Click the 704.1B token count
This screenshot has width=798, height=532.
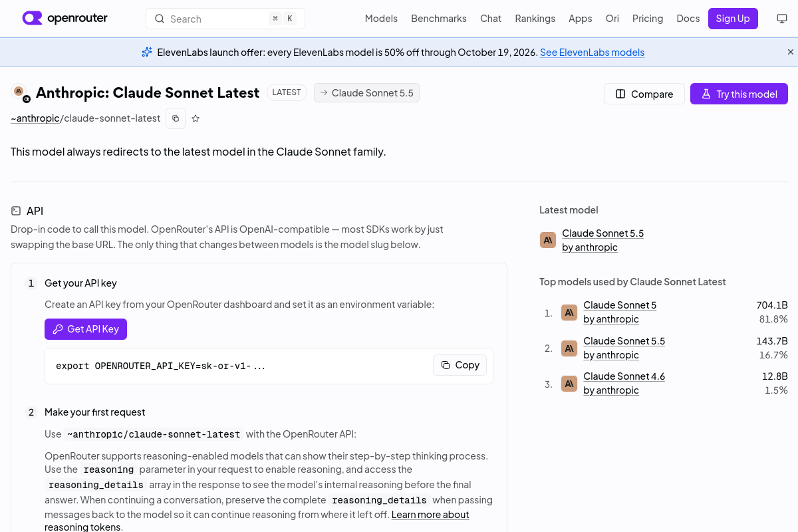[x=772, y=305]
